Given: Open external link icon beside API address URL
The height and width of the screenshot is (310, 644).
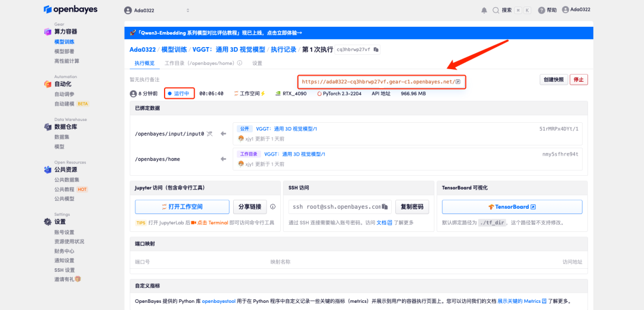Looking at the screenshot, I should pos(458,82).
